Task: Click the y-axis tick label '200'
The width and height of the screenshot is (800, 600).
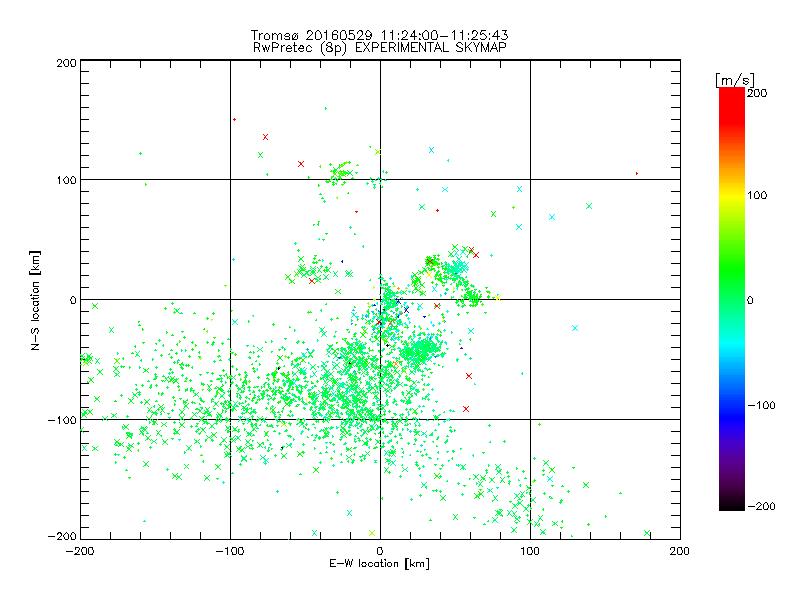Action: tap(66, 63)
